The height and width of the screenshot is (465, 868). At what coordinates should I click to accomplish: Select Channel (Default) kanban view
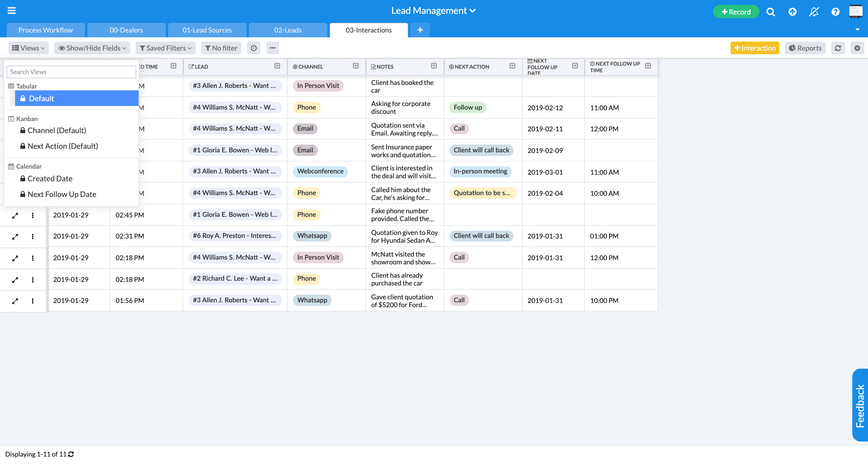point(57,130)
